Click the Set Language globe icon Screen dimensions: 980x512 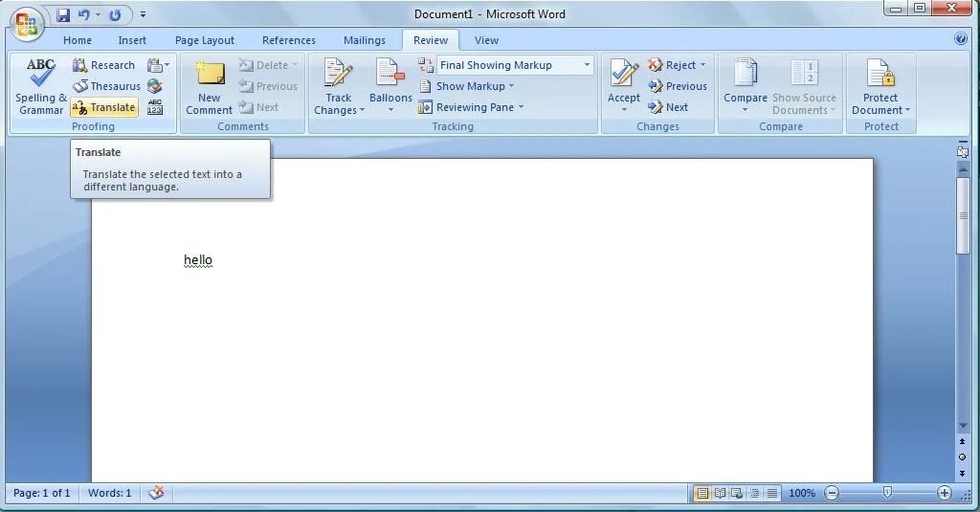(x=154, y=86)
